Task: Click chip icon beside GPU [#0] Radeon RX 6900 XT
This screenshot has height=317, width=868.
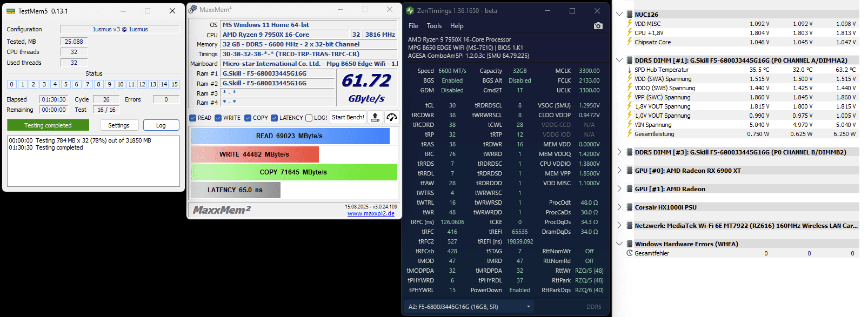Action: click(x=629, y=171)
